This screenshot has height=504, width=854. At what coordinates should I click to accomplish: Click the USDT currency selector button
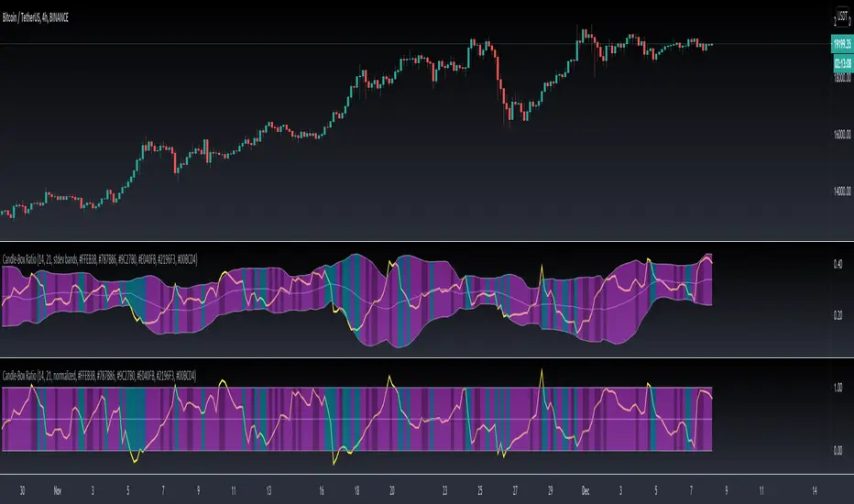[842, 16]
